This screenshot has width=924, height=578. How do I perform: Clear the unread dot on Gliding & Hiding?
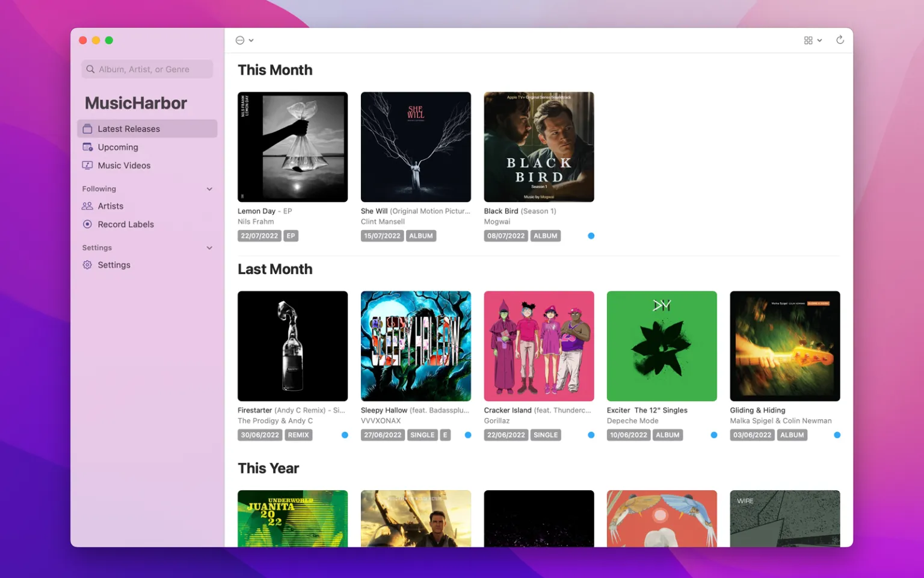837,435
